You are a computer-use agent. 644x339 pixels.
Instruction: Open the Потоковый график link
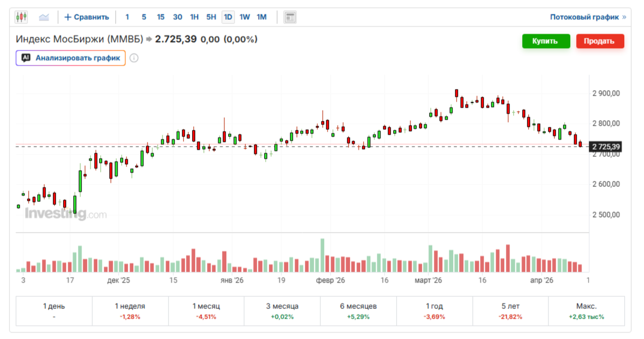588,17
